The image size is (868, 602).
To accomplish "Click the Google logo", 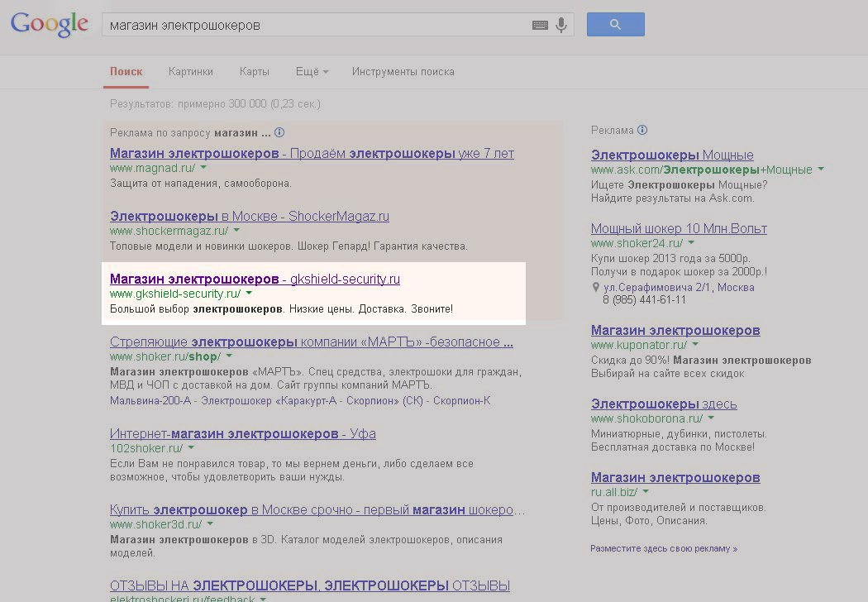I will coord(50,24).
